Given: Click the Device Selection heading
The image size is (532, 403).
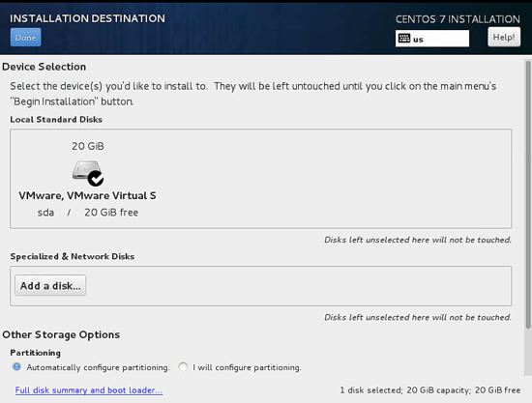Looking at the screenshot, I should (44, 67).
